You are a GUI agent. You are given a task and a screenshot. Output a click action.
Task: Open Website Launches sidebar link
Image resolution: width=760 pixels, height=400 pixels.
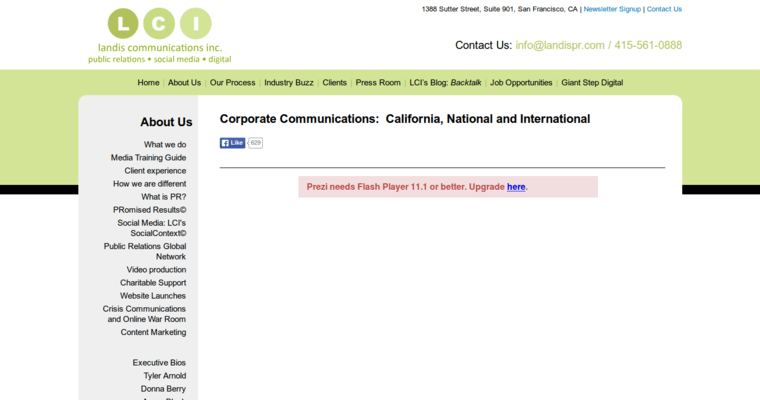[153, 296]
